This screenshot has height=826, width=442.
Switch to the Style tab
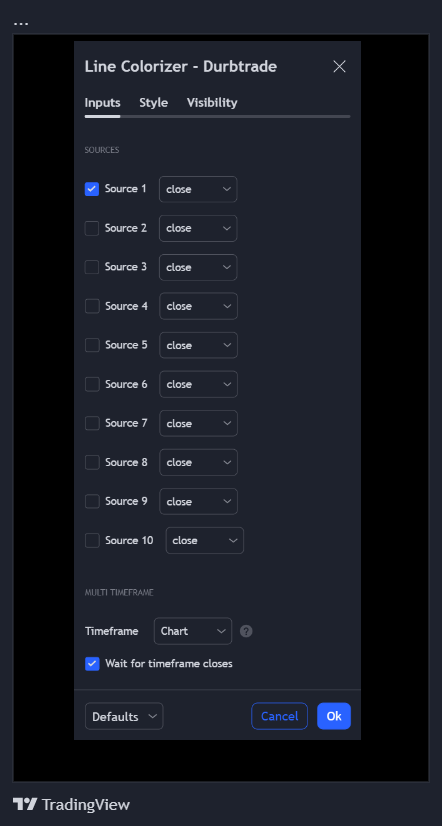pyautogui.click(x=153, y=103)
